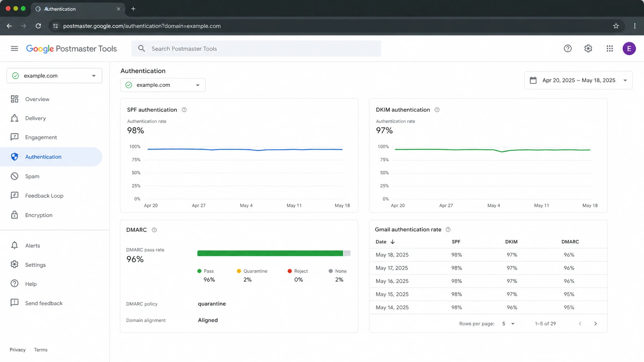644x362 pixels.
Task: Focus the Search Postmaster Tools field
Action: tap(256, 48)
